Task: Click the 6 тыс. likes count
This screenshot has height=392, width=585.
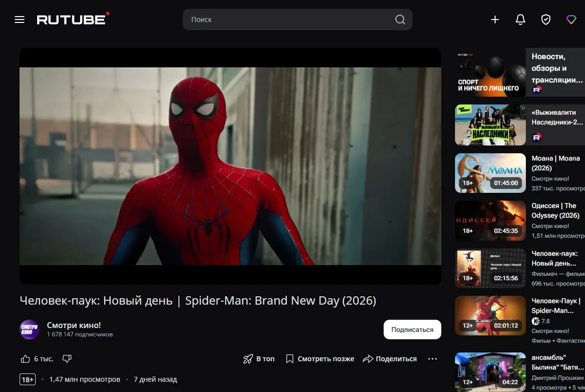Action: (x=43, y=359)
